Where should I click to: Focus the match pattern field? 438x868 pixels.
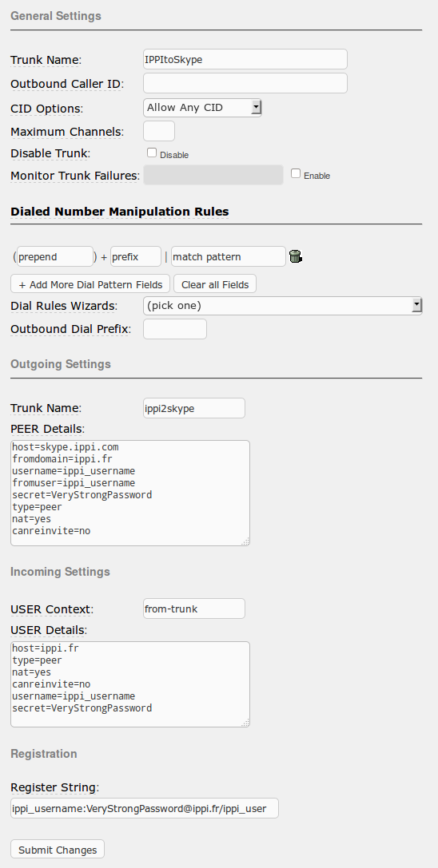(x=229, y=256)
